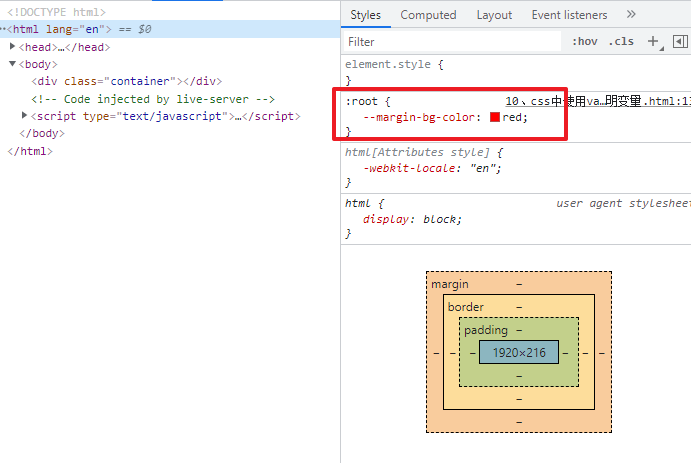Open the Layout tab
691x463 pixels.
coord(494,15)
